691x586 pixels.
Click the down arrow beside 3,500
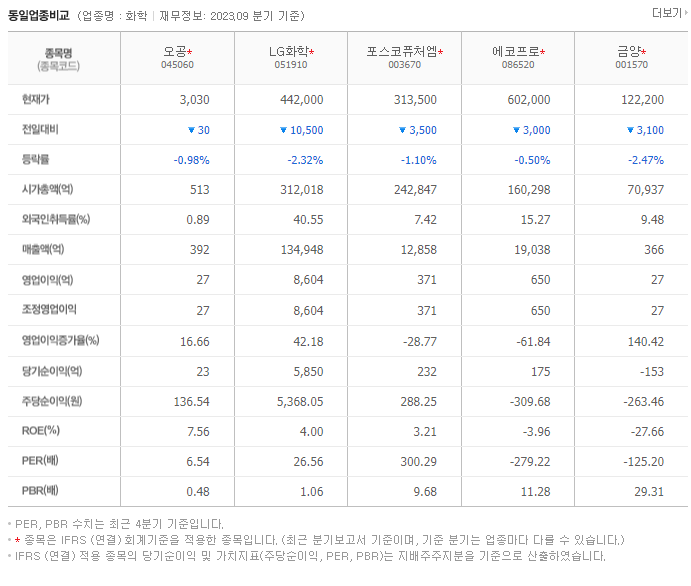tap(402, 130)
